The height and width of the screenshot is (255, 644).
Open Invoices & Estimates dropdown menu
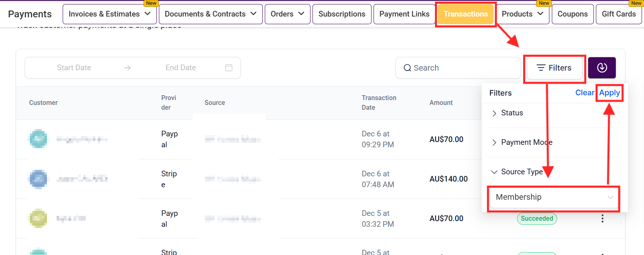pyautogui.click(x=110, y=14)
